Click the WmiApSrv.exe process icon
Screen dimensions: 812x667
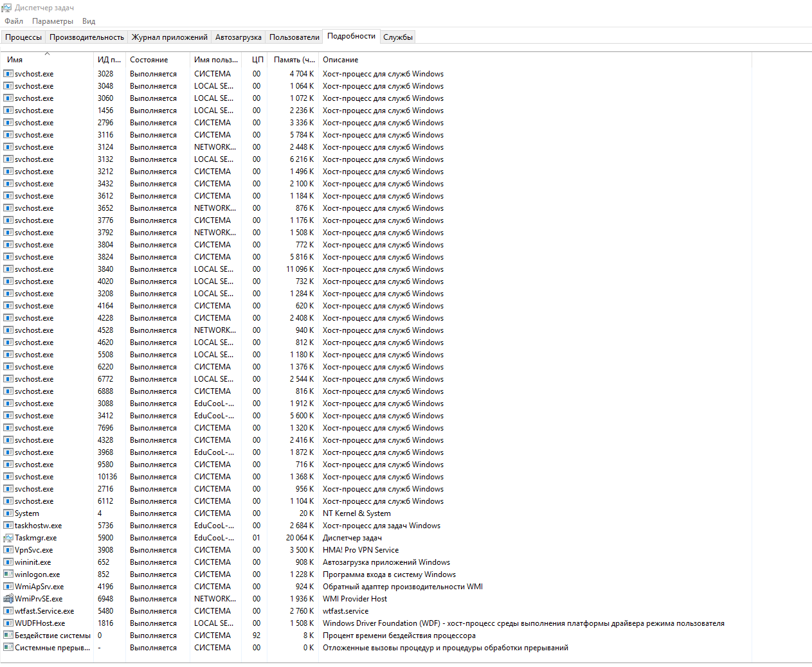[x=8, y=587]
